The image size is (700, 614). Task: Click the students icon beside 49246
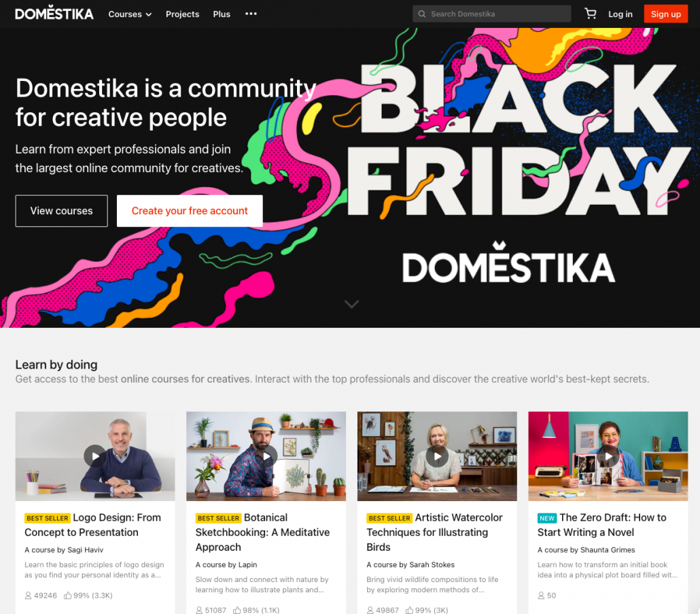28,595
